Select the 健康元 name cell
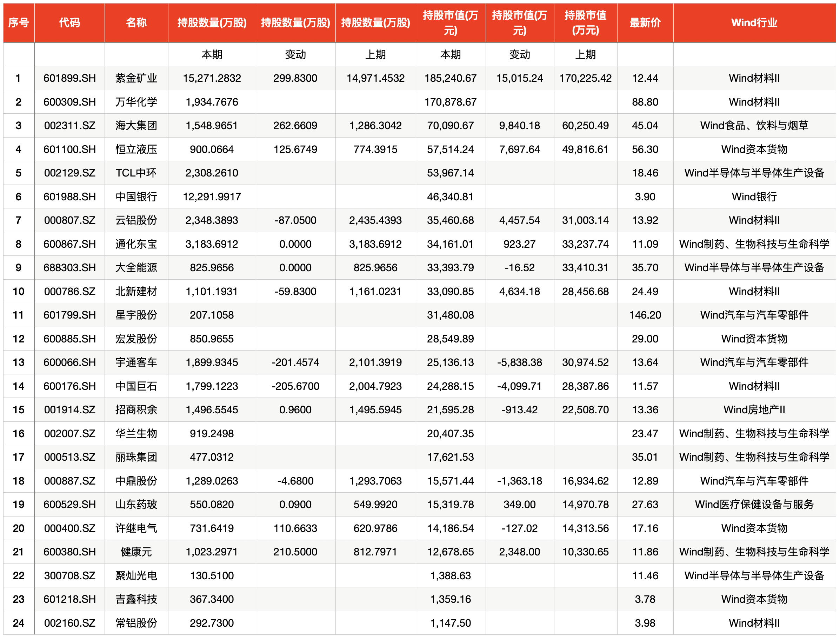Viewport: 840px width, 640px height. [136, 552]
